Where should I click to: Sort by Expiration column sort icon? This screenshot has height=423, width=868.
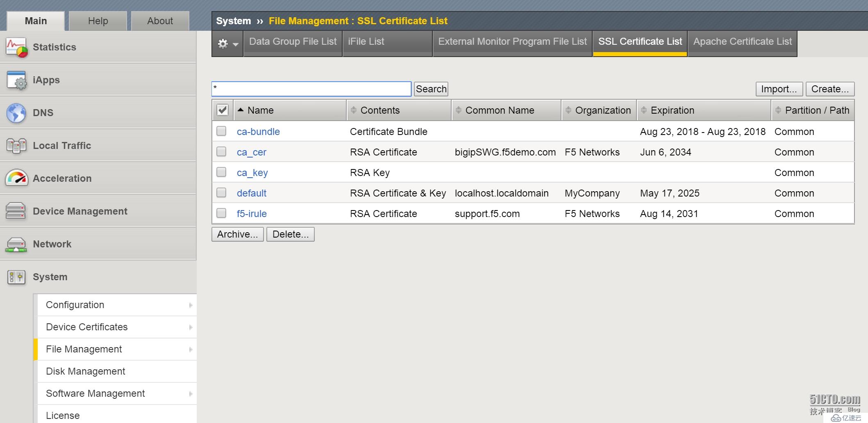click(644, 110)
